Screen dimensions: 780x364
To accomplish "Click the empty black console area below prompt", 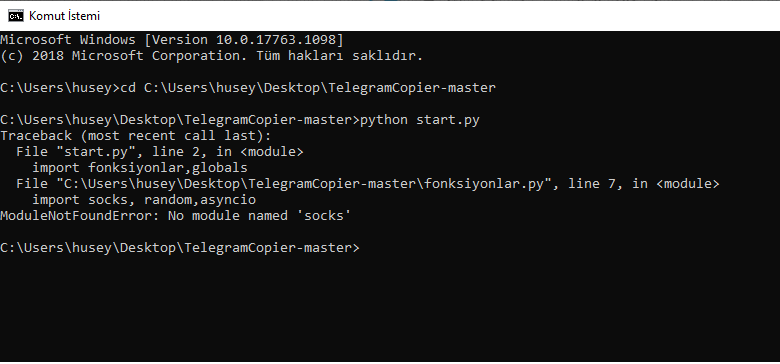I will click(x=390, y=308).
